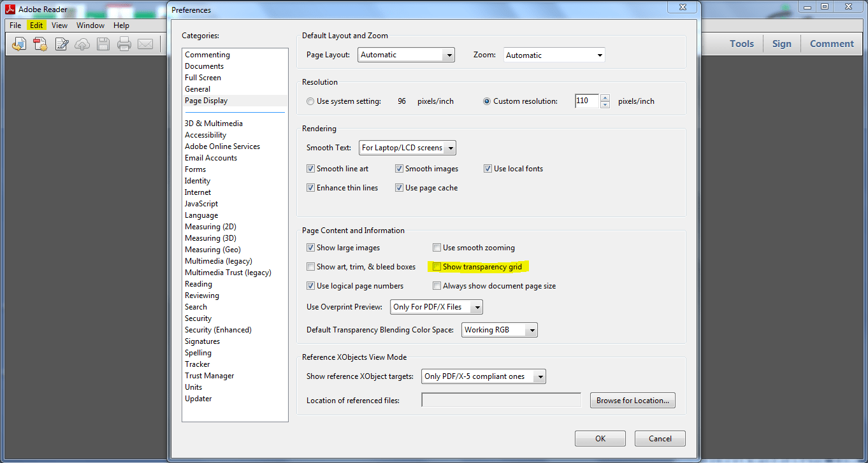This screenshot has width=868, height=463.
Task: Decrease custom resolution with the down arrow
Action: 605,104
